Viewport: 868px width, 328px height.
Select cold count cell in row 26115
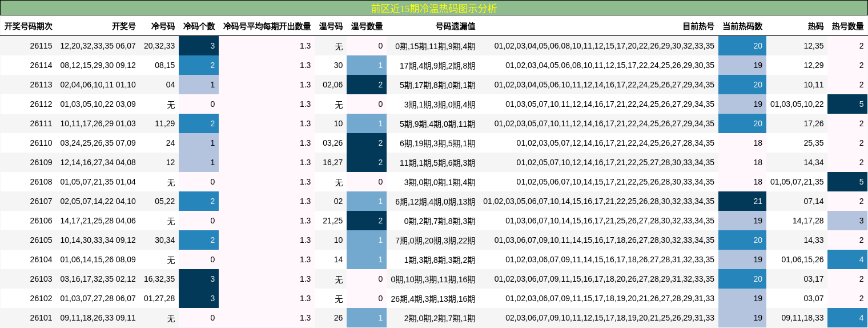[x=199, y=46]
